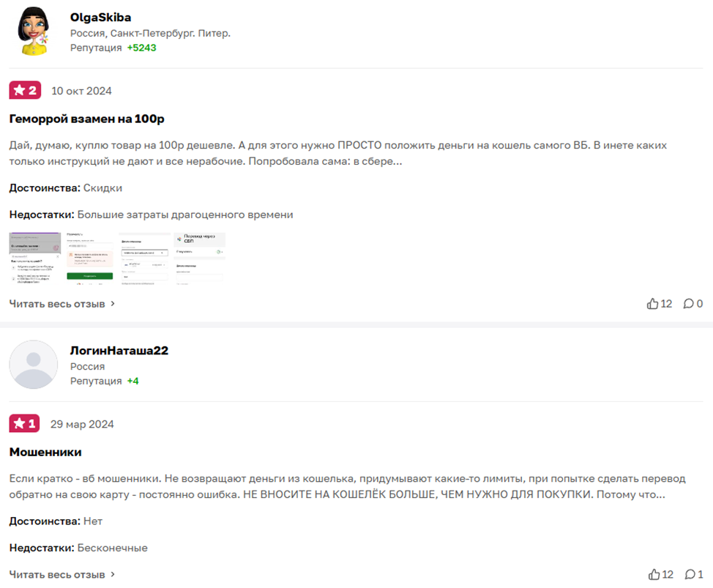This screenshot has width=713, height=588.
Task: Click the 2-star rating badge
Action: tap(25, 90)
